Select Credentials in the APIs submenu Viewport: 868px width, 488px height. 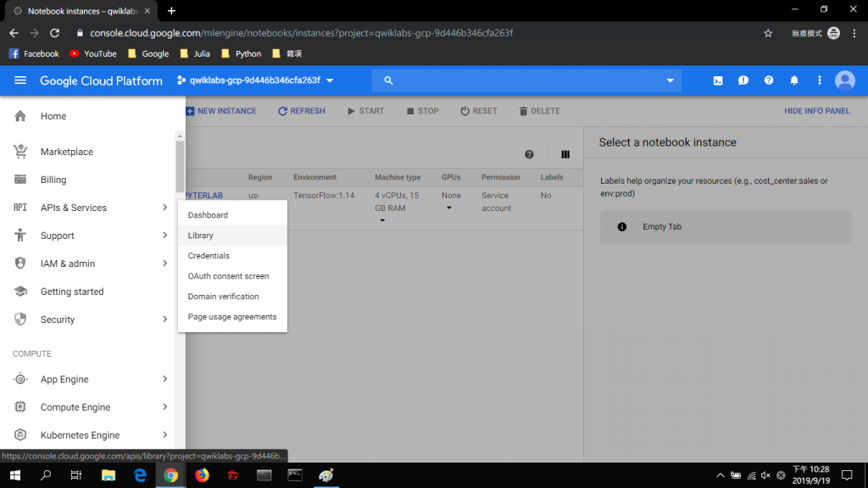pos(232,256)
